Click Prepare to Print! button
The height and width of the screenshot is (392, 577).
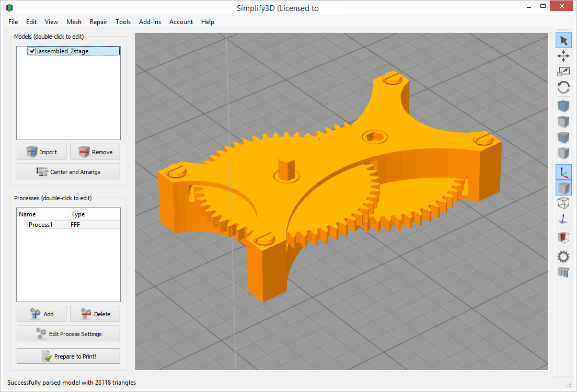(x=68, y=356)
